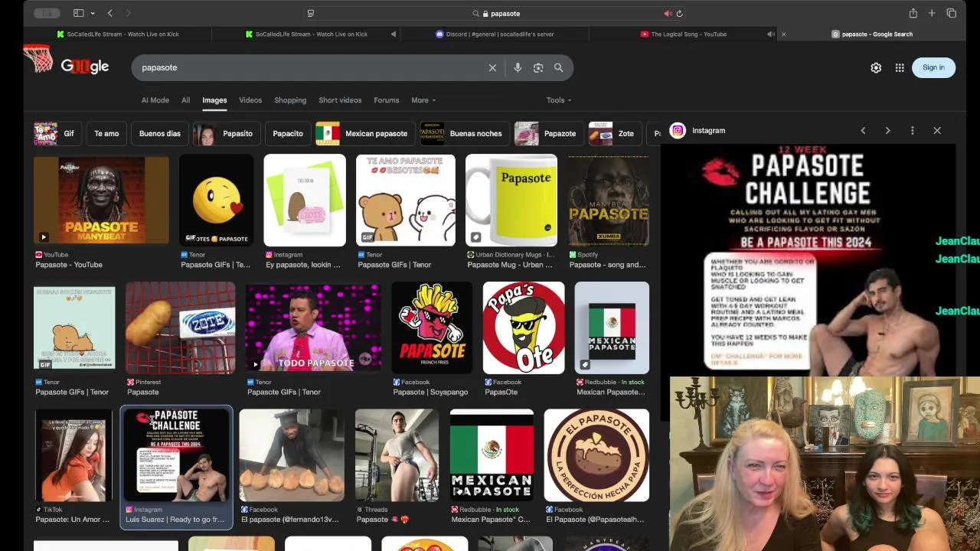
Task: Open 'Papasote | Soyapango' Facebook link
Action: (430, 392)
